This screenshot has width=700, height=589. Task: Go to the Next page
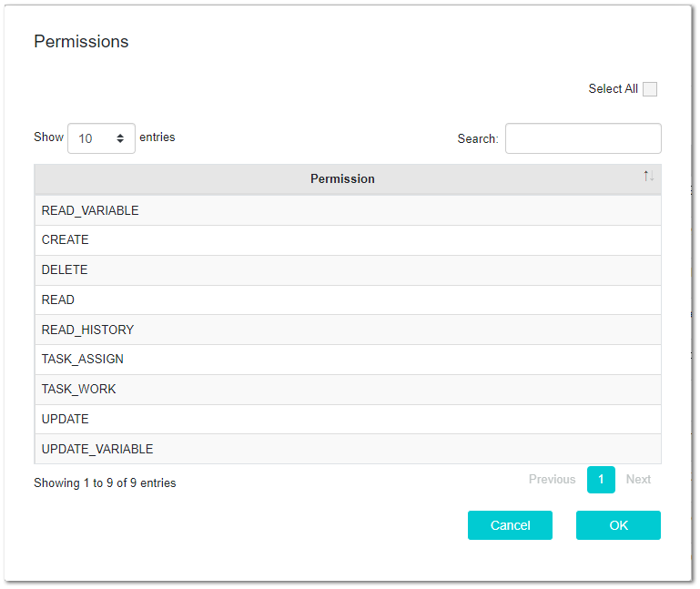pyautogui.click(x=638, y=479)
